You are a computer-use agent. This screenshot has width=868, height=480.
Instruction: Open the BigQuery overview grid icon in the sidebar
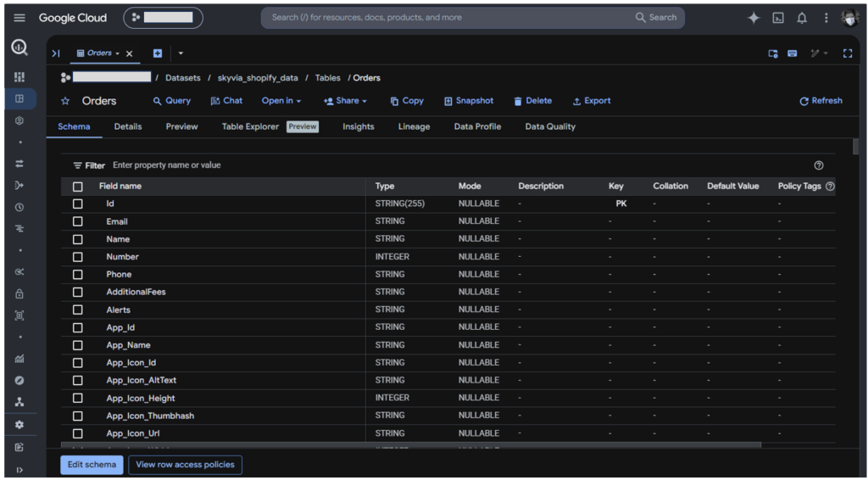(x=19, y=77)
